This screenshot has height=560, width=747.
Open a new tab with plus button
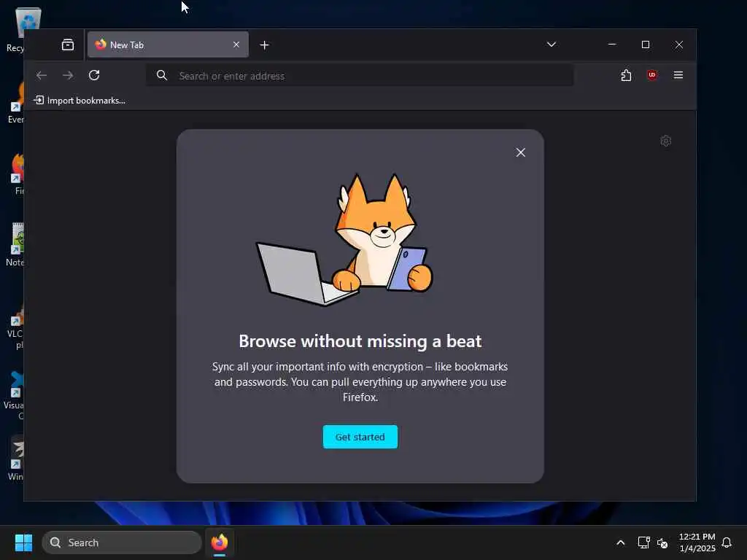point(264,44)
